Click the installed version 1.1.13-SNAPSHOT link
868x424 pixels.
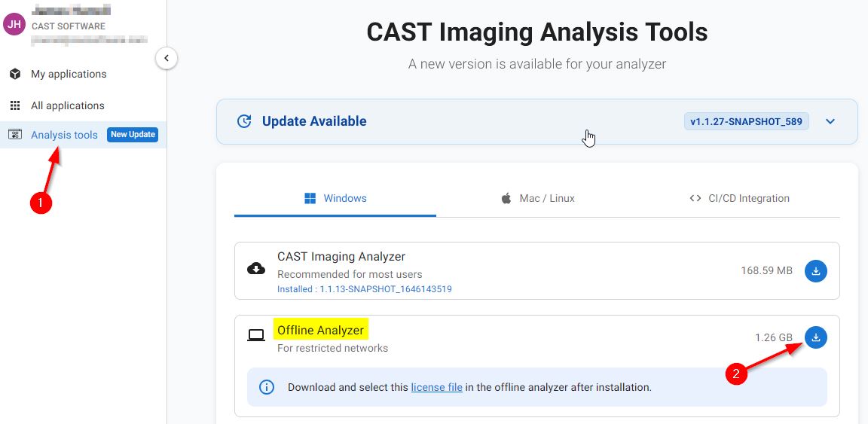(364, 289)
